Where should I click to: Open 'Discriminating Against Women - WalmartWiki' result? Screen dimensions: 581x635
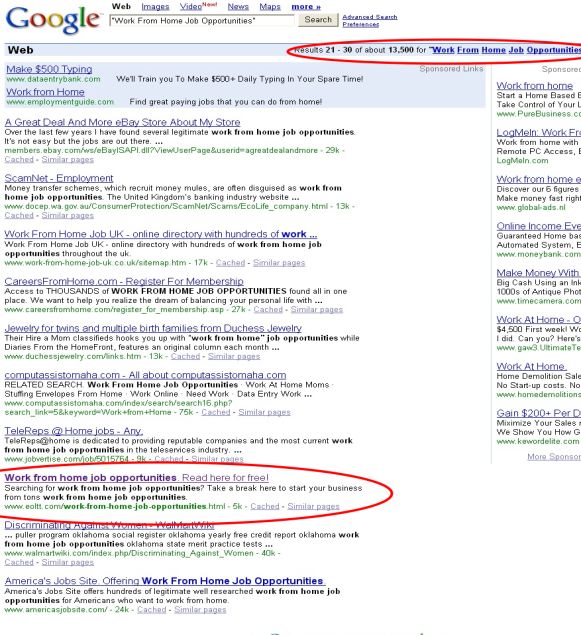109,525
